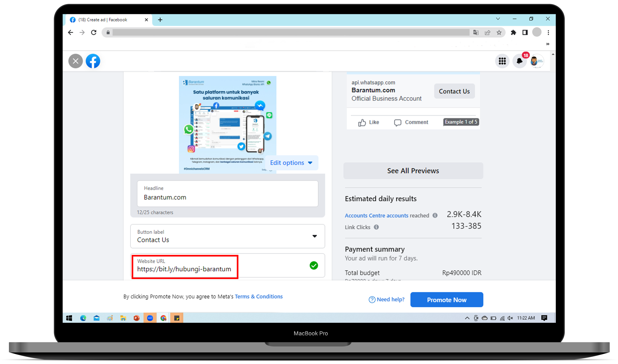Screen dimensions: 618x364
Task: Open Zoom from taskbar
Action: 150,318
